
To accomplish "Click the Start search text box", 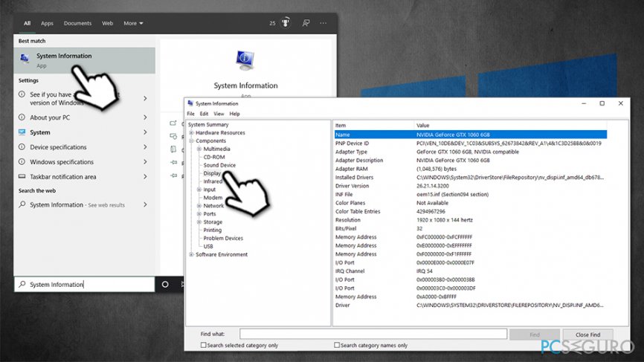I will click(x=84, y=284).
